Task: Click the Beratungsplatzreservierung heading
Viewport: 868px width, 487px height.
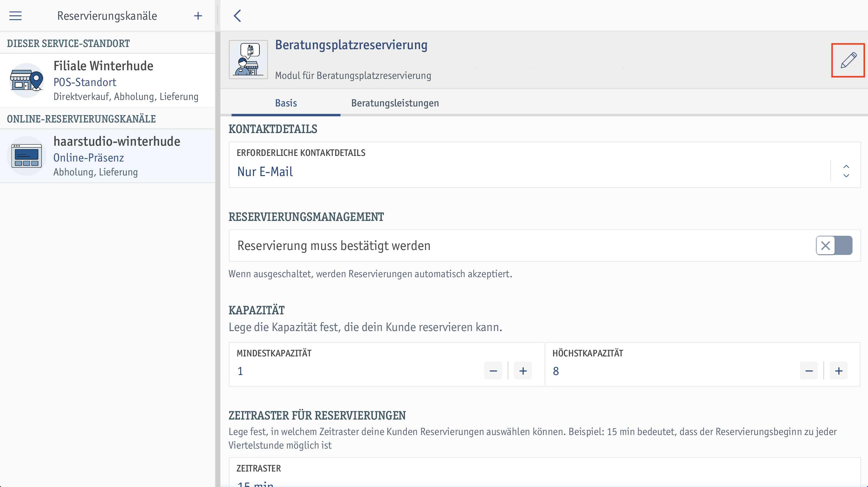Action: coord(351,45)
